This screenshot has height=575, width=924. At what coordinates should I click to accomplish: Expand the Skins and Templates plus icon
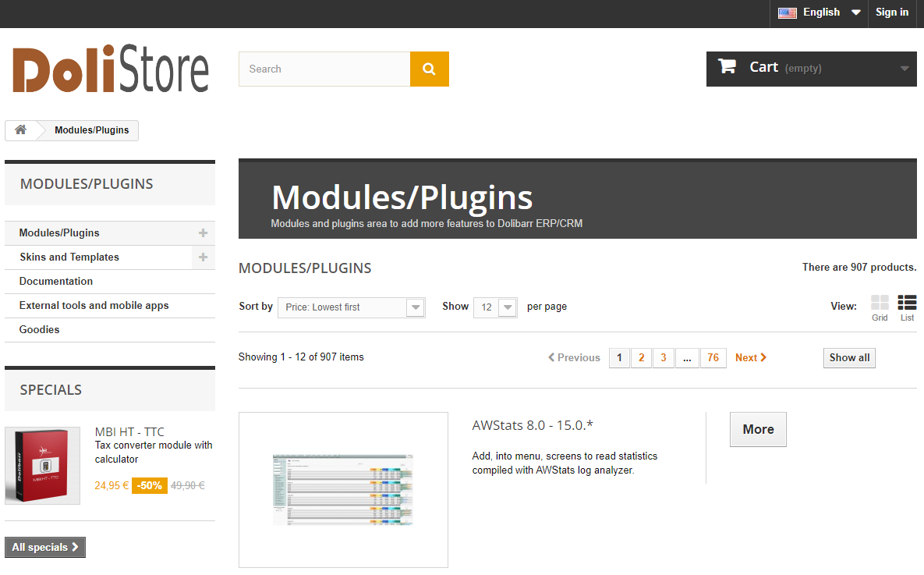(x=203, y=257)
